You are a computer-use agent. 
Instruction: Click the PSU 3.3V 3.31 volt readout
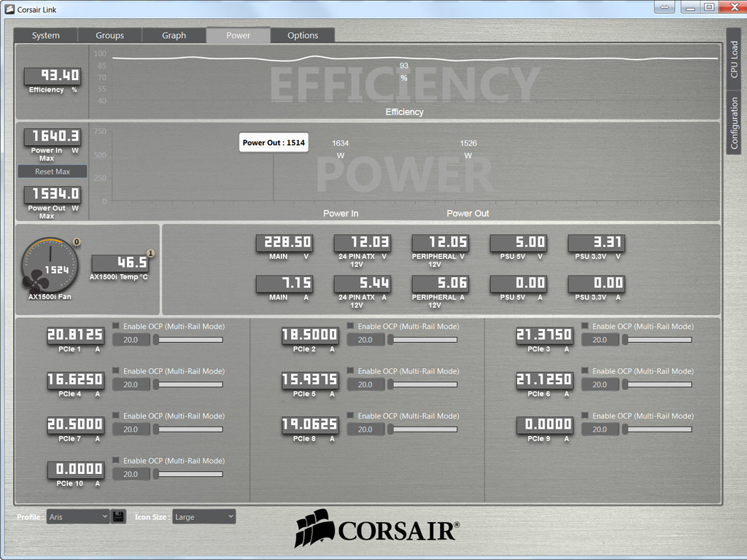point(597,243)
